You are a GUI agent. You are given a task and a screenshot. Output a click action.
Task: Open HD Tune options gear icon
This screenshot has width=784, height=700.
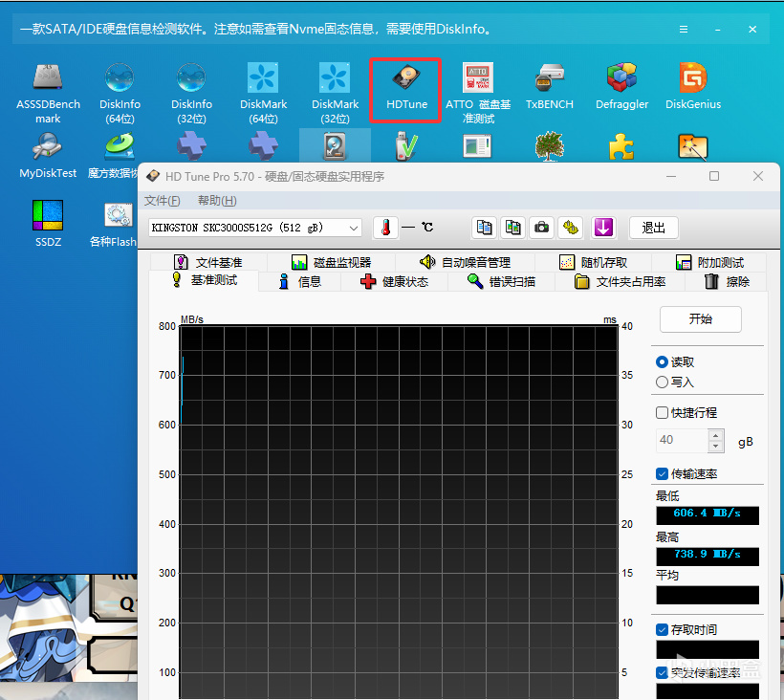point(571,228)
